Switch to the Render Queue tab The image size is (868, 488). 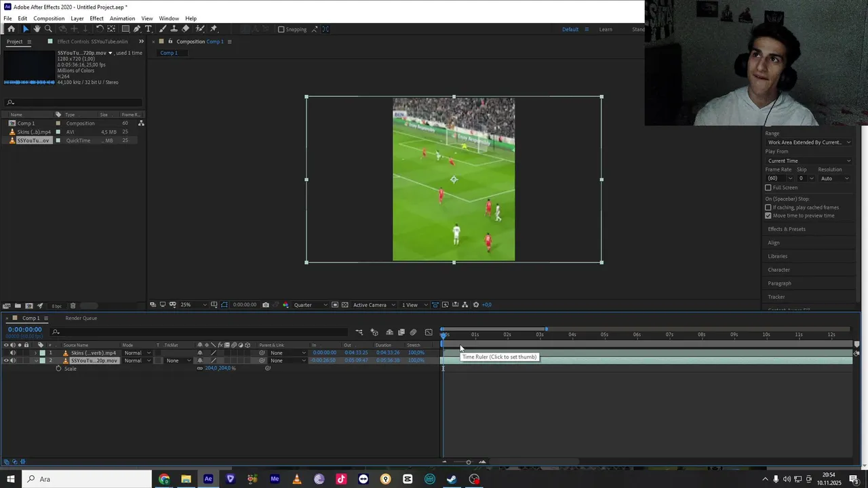81,318
